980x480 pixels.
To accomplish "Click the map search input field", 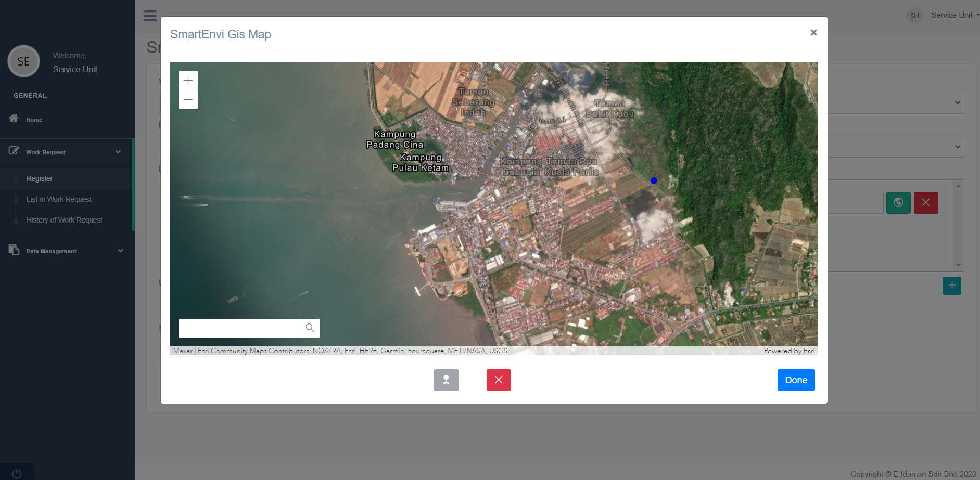I will pyautogui.click(x=240, y=328).
